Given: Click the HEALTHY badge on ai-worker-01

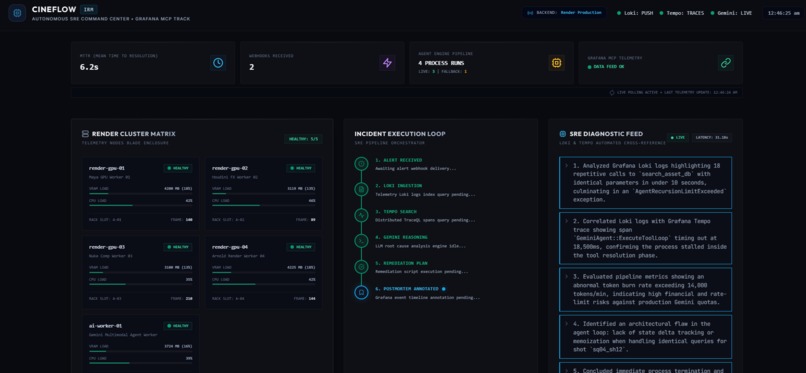Looking at the screenshot, I should [178, 326].
